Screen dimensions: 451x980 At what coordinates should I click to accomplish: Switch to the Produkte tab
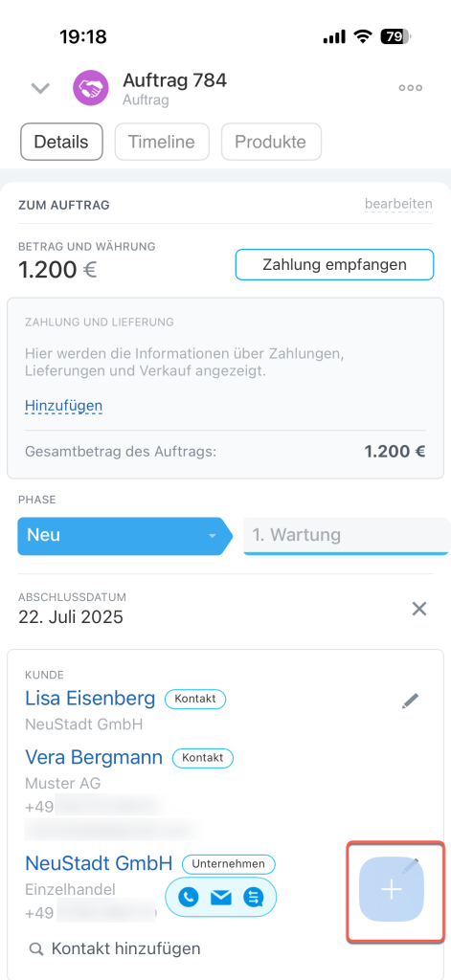point(271,142)
